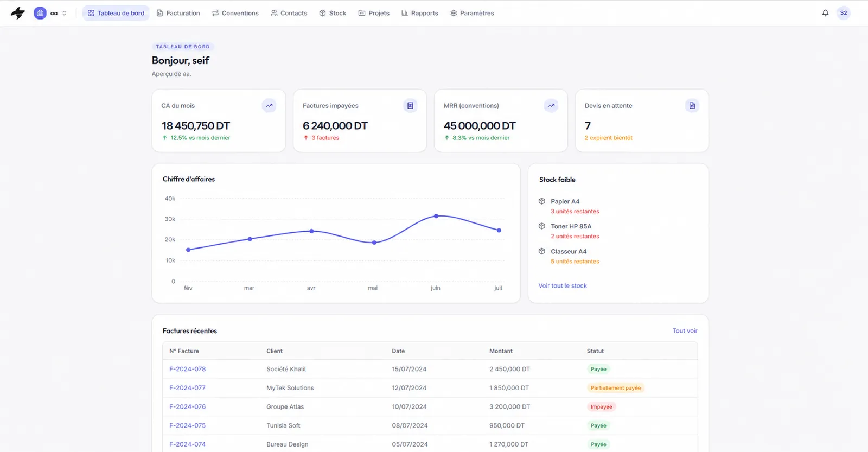Screen dimensions: 868x452
Task: Open invoice F-2024-078
Action: point(187,369)
